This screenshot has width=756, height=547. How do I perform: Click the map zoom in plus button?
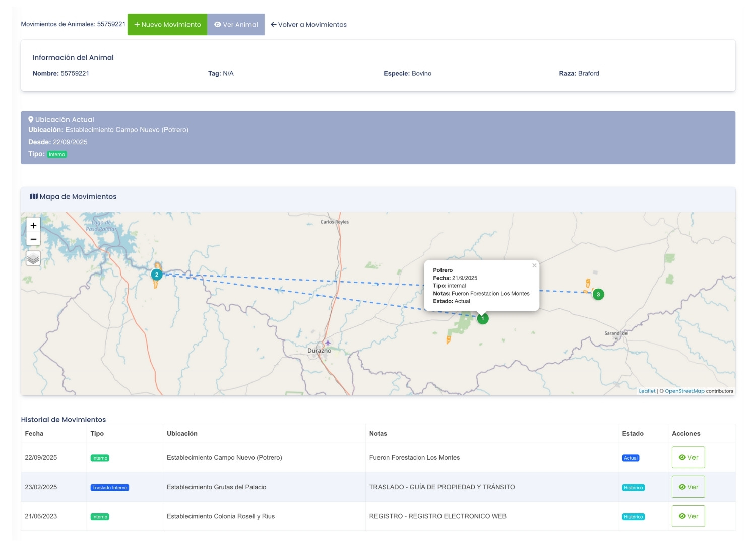click(x=33, y=225)
